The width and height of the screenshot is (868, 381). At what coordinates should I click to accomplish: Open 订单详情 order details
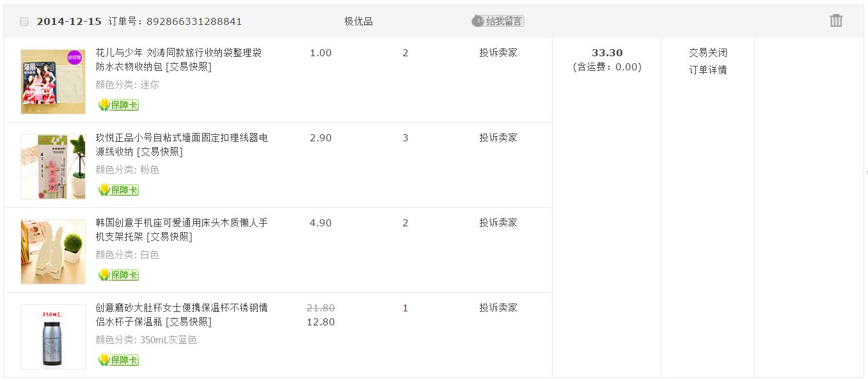point(707,70)
